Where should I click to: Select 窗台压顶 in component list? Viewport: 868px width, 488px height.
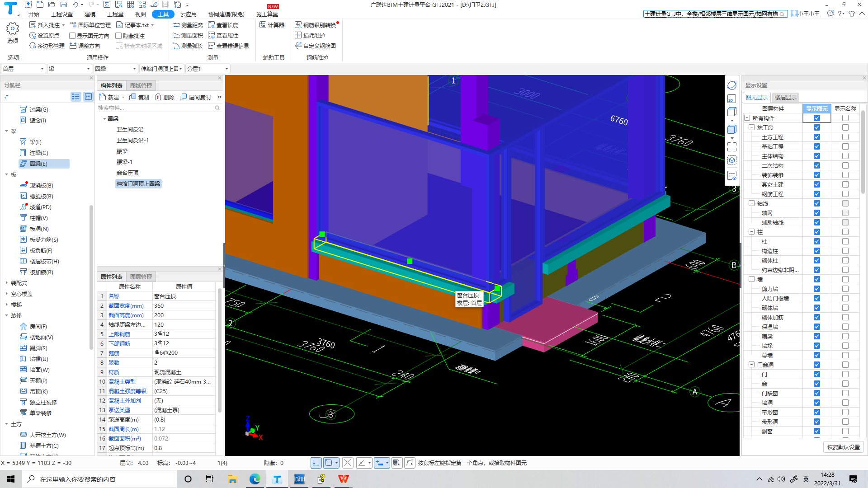(x=127, y=173)
